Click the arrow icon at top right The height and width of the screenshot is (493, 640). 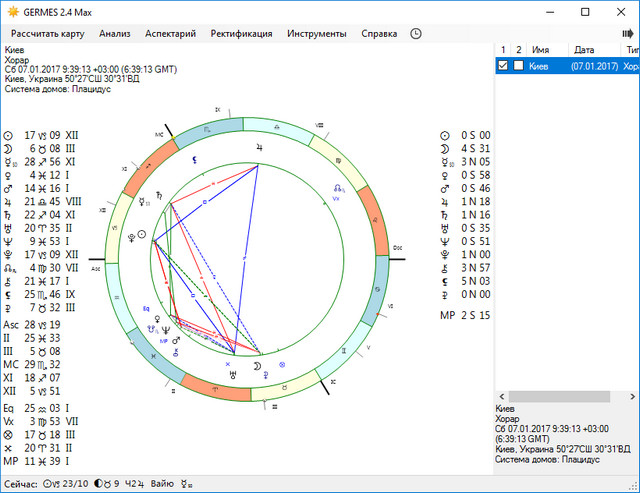[628, 33]
